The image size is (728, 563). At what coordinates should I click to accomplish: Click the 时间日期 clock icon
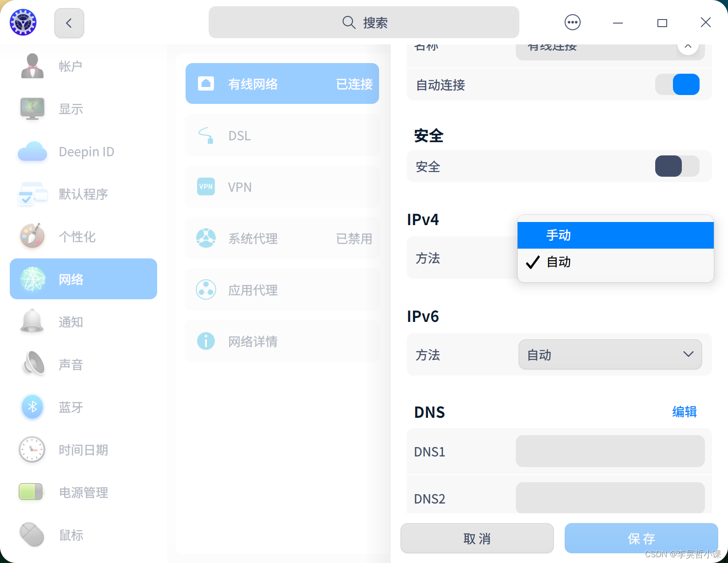(32, 449)
